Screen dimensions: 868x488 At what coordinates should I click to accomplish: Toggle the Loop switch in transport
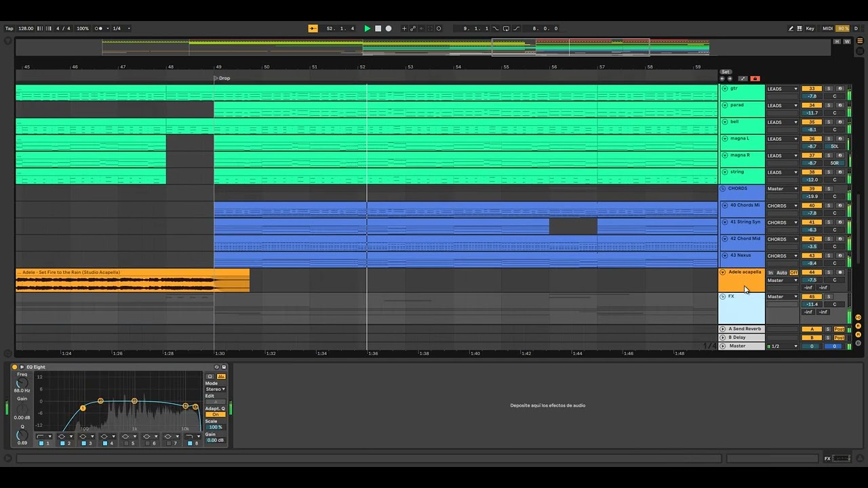[506, 28]
